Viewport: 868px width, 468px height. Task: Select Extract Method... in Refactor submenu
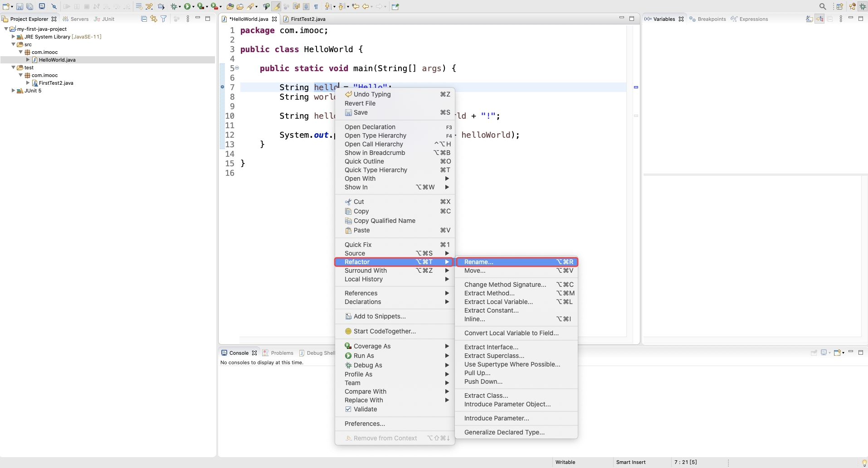pos(517,293)
